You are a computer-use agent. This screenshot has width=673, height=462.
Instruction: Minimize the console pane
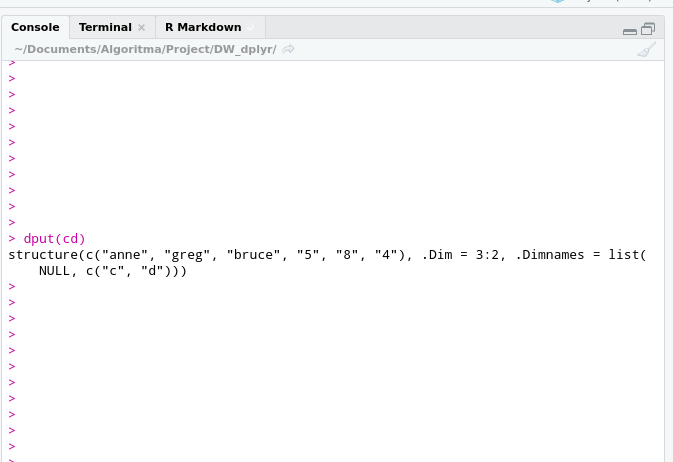pyautogui.click(x=628, y=29)
